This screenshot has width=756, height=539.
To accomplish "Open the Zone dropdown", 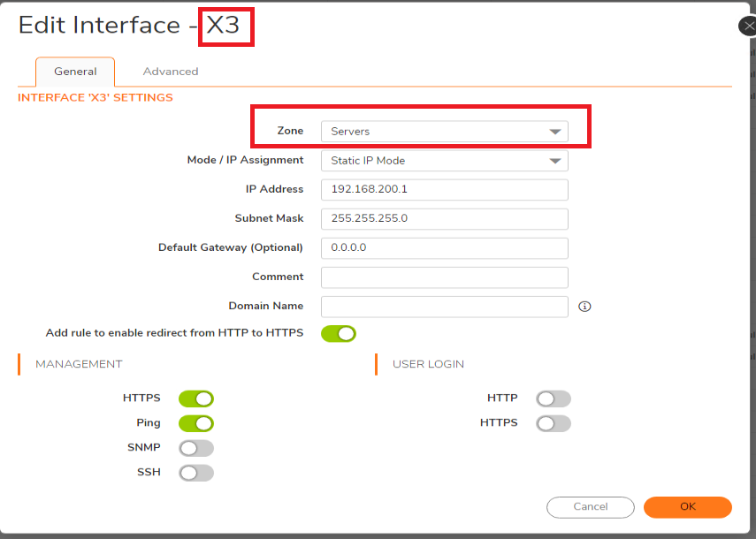I will click(444, 132).
